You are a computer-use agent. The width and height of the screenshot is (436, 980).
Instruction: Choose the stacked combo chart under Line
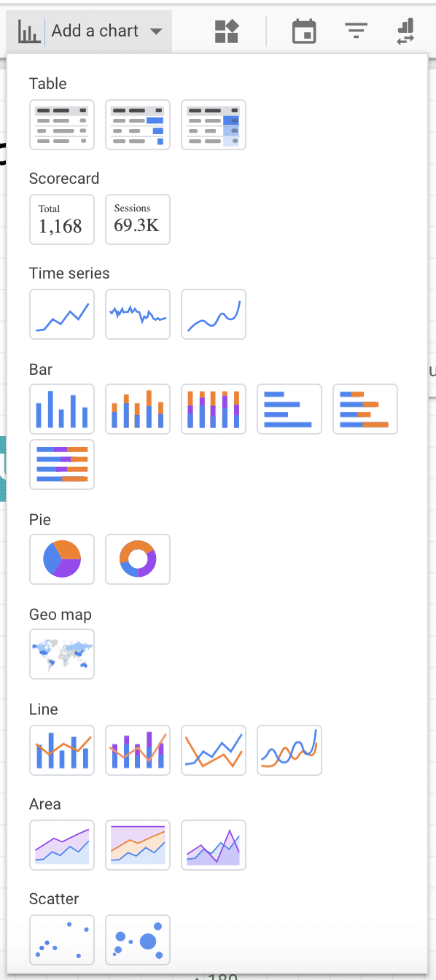(138, 750)
